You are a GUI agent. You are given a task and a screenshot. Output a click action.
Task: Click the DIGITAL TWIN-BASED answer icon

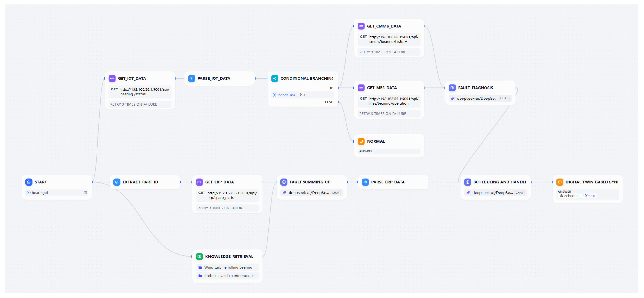click(x=560, y=182)
